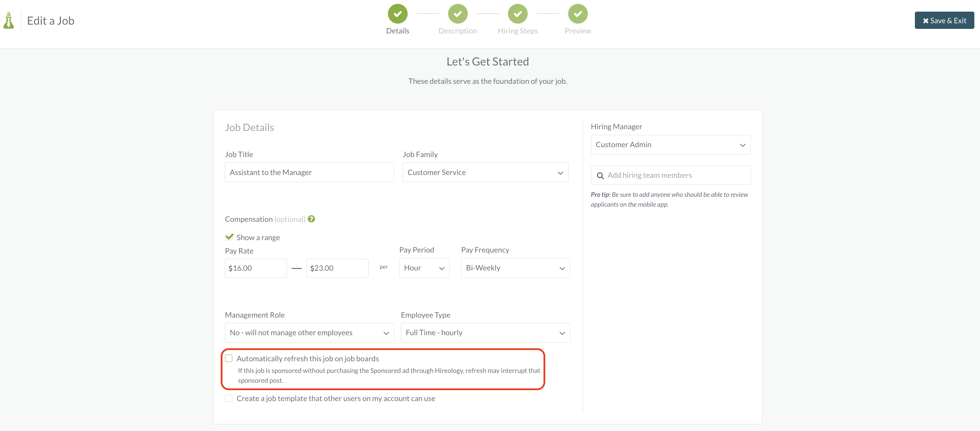Click the Add hiring team members field
The height and width of the screenshot is (431, 980).
[x=670, y=175]
